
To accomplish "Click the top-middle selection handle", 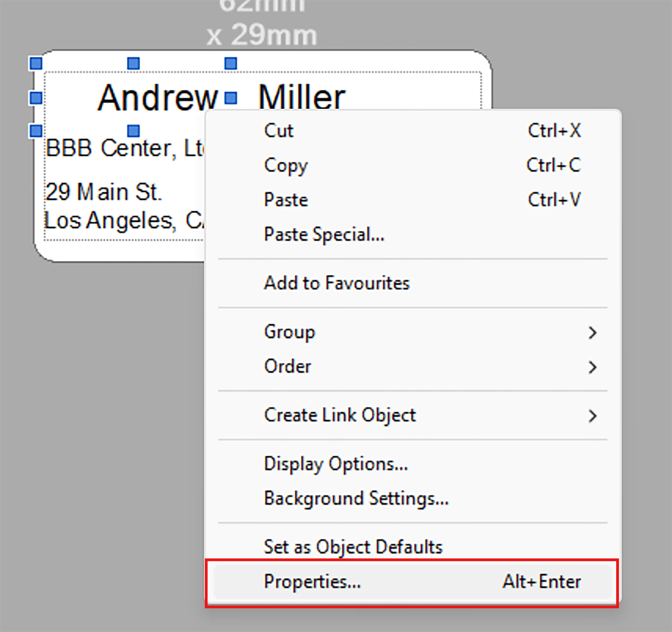I will (133, 63).
